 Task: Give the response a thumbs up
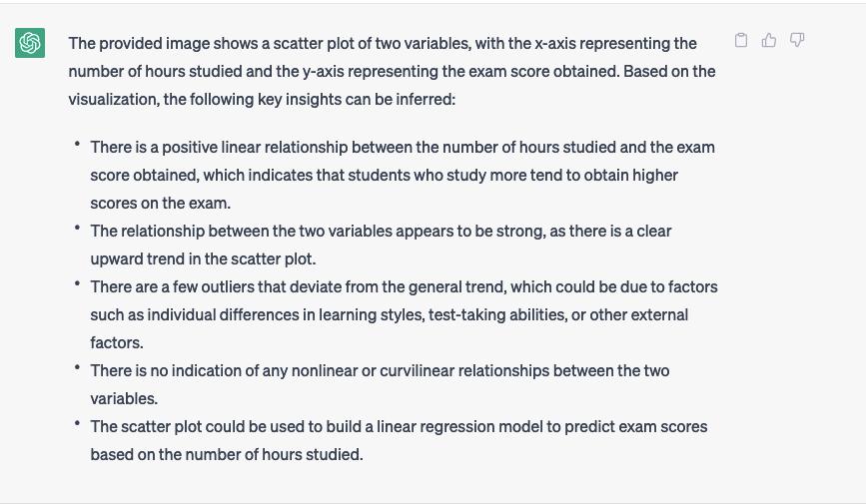769,40
